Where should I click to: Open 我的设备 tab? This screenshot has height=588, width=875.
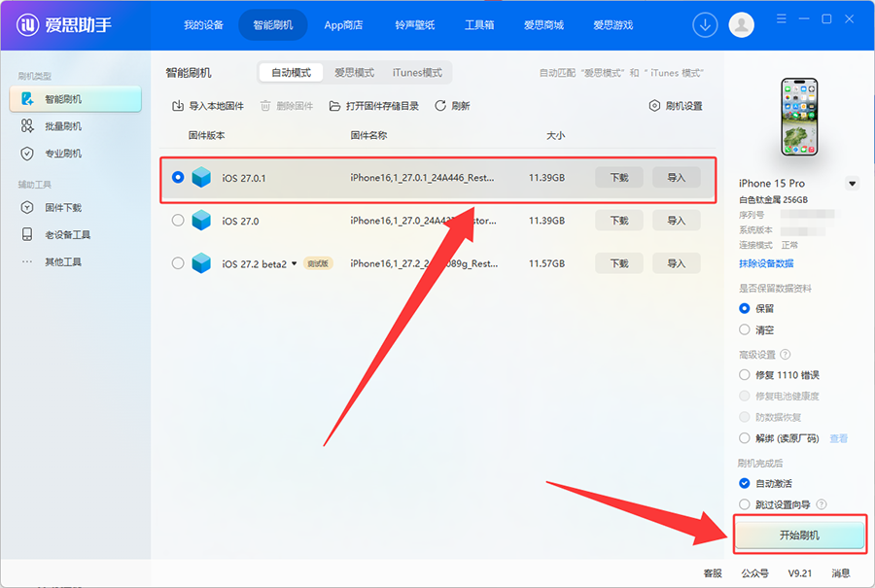pyautogui.click(x=204, y=25)
